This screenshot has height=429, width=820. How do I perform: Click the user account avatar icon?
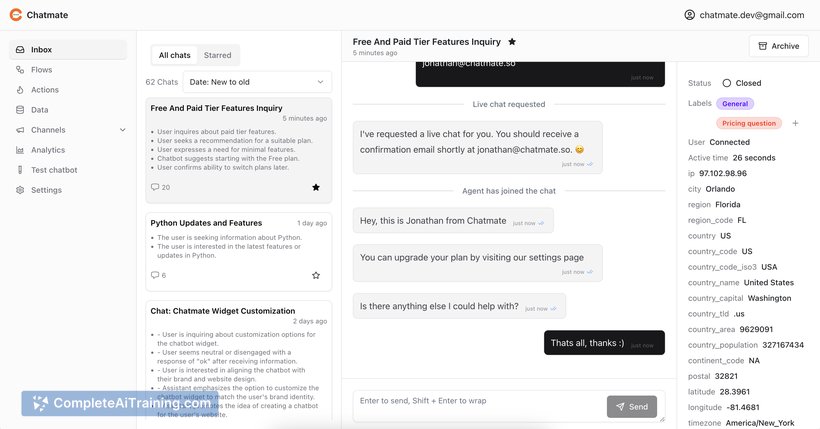coord(689,15)
